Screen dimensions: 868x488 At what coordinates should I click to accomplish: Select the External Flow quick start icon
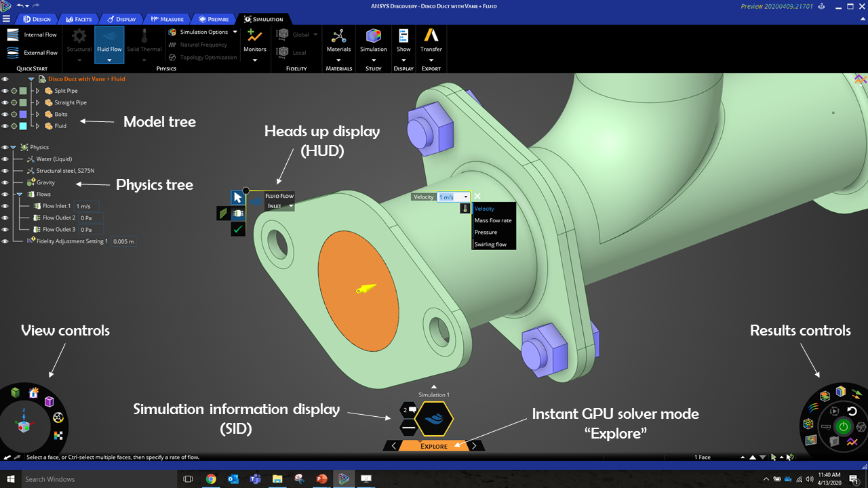pos(14,53)
